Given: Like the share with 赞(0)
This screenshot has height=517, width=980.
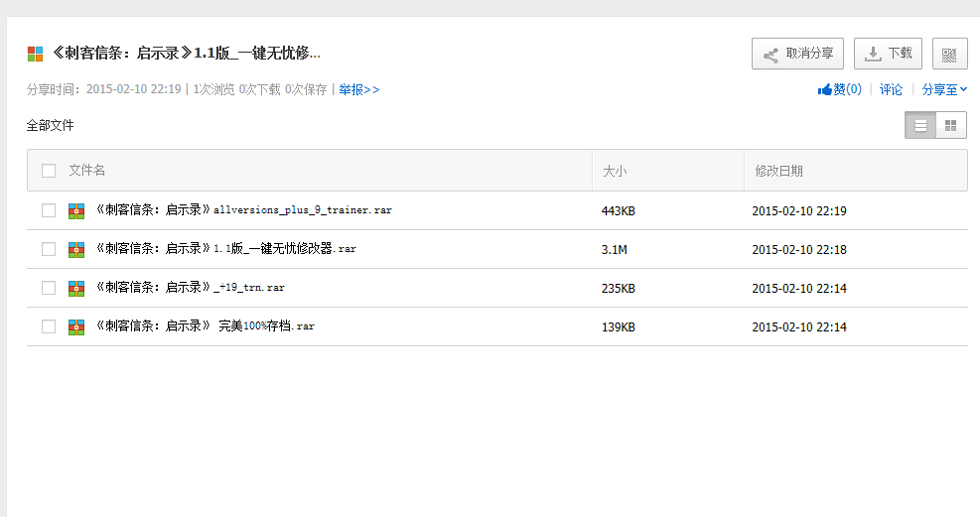Looking at the screenshot, I should point(839,89).
